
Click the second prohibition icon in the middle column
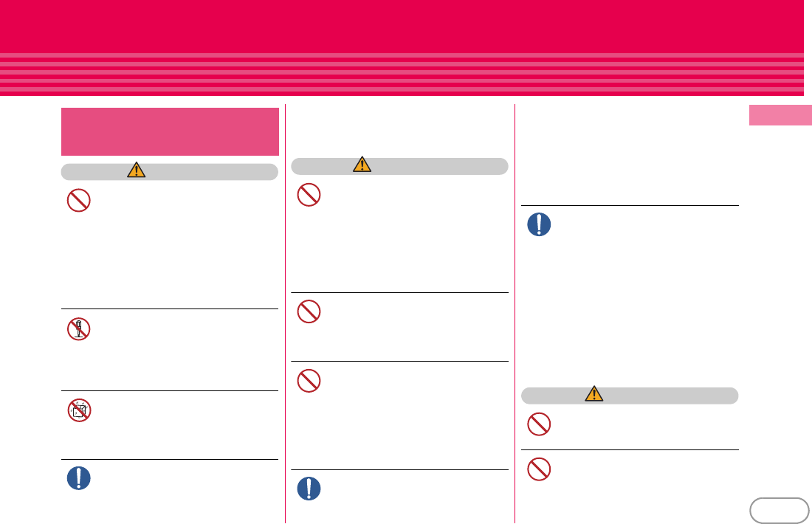309,311
